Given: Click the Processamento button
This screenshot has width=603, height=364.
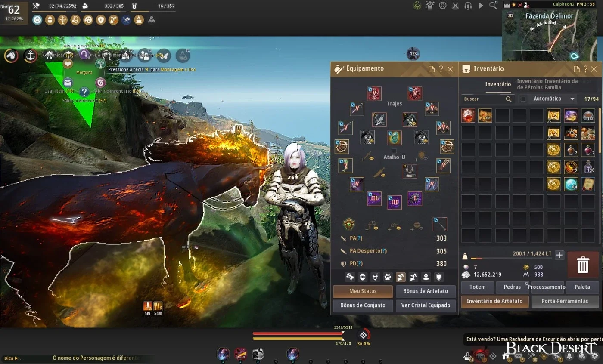Looking at the screenshot, I should pyautogui.click(x=547, y=287).
